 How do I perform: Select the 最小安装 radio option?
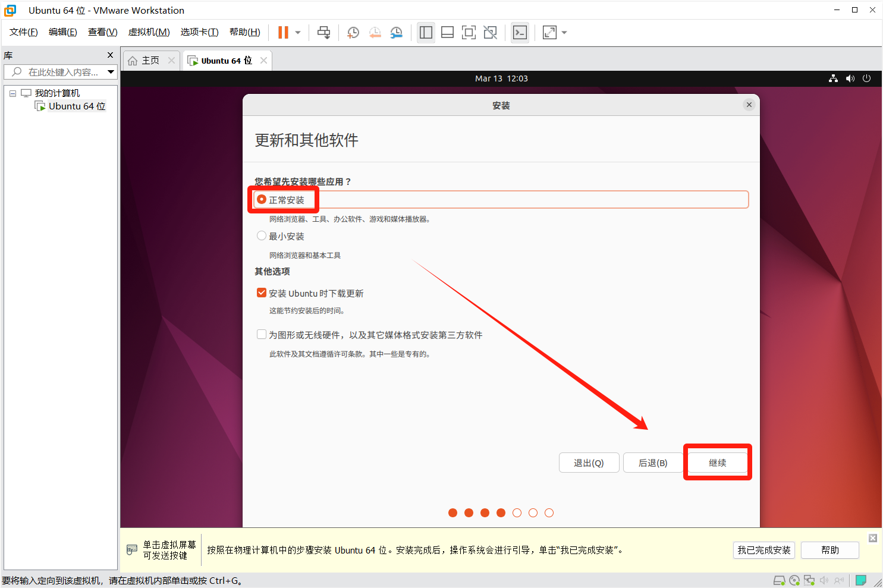262,236
